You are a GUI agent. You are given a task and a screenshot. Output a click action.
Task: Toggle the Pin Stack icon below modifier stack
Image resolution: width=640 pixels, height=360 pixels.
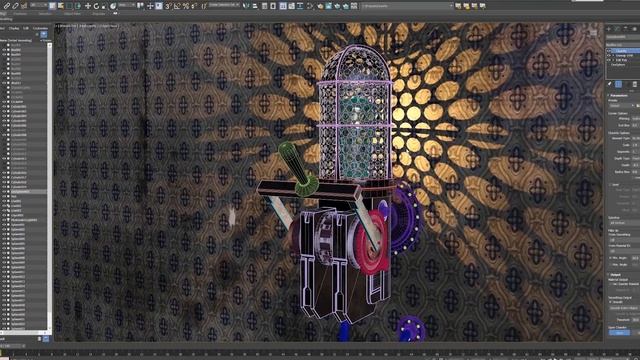(610, 84)
